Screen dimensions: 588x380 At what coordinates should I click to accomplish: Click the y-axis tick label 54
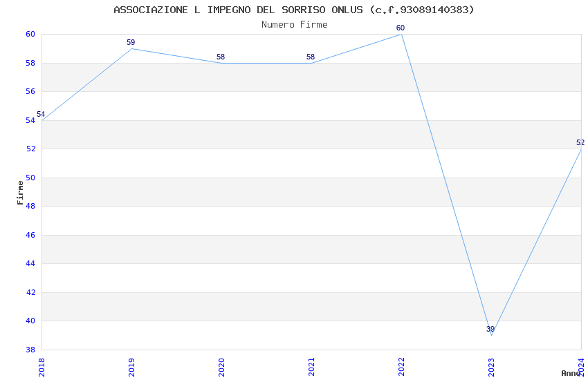(x=30, y=120)
